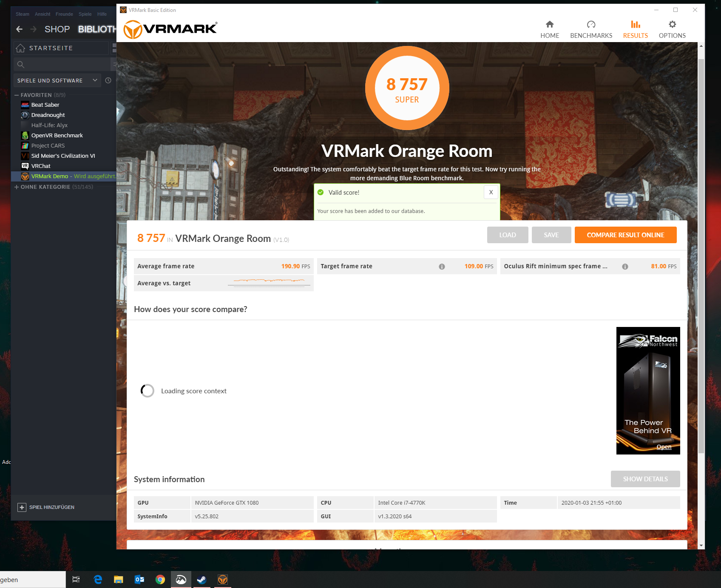
Task: Open the Steam menu in Steam window
Action: tap(23, 14)
